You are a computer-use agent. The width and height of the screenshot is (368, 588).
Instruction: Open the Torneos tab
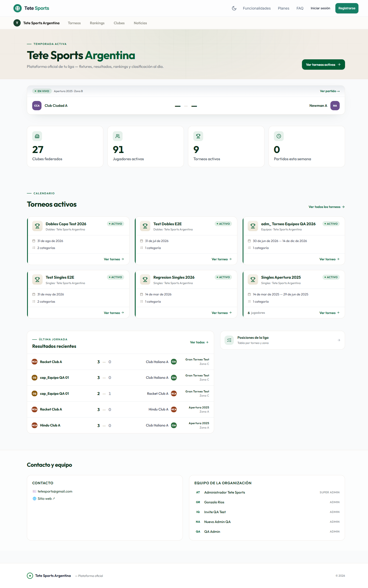click(x=74, y=23)
